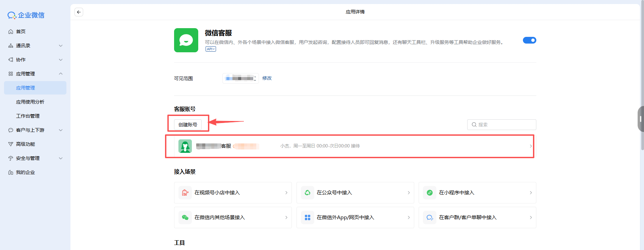Click the blue grid App/网页 icon
Screen dimensions: 644x250
308,217
